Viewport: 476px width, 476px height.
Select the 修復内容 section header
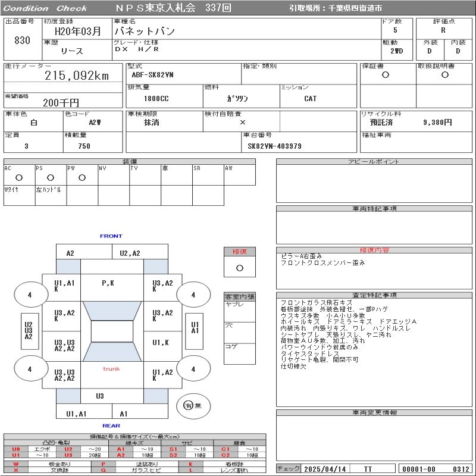tap(375, 250)
